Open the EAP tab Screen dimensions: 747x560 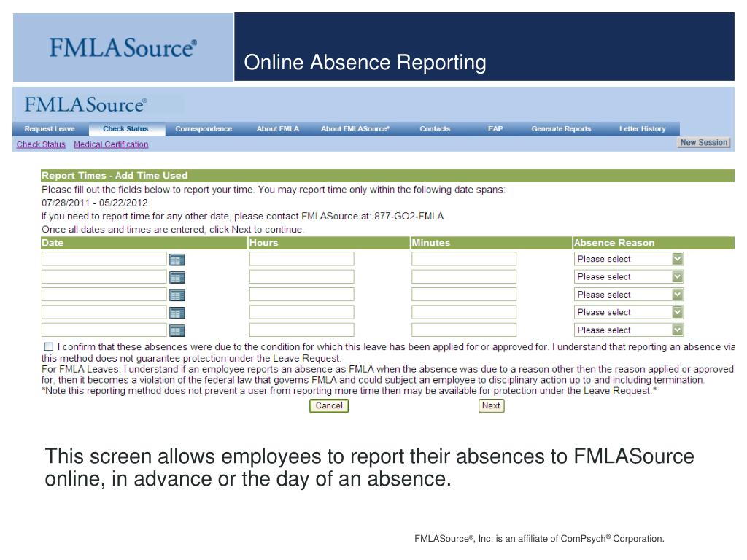[495, 128]
